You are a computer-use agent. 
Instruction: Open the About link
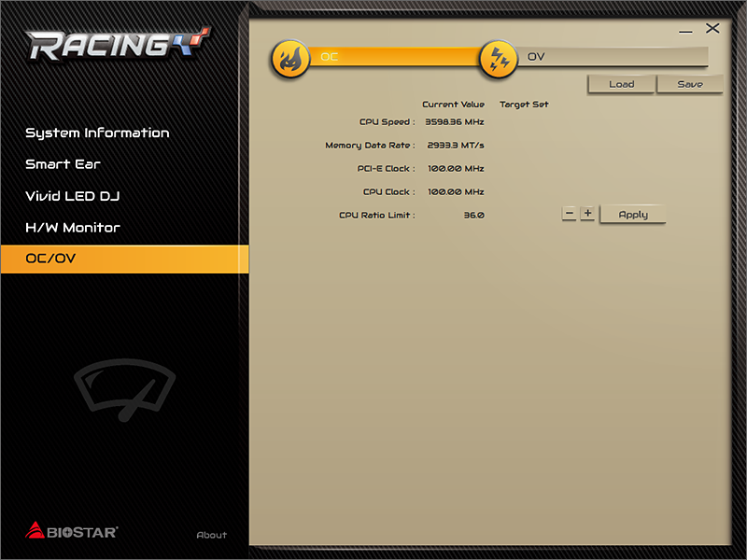point(212,535)
